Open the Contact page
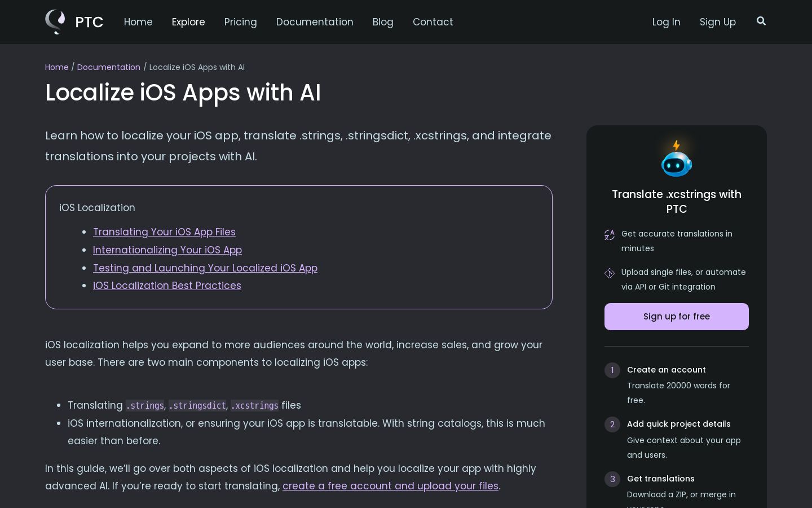Viewport: 812px width, 508px height. click(433, 22)
